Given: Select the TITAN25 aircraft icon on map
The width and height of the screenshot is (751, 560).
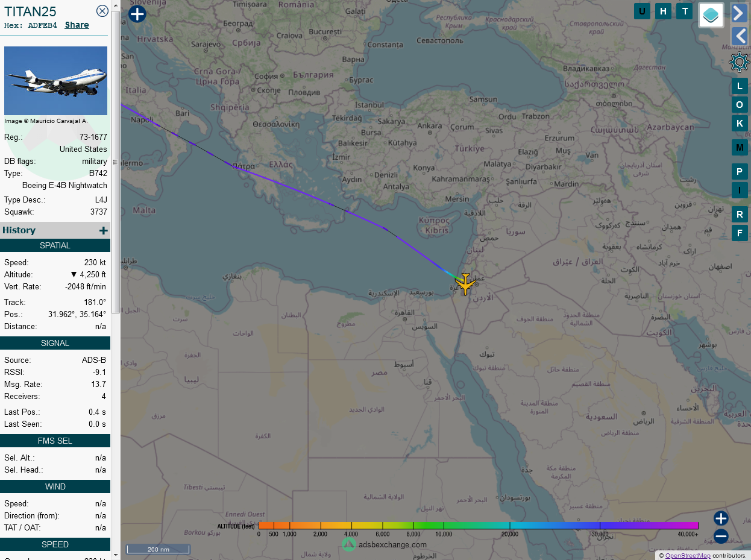Looking at the screenshot, I should tap(465, 283).
